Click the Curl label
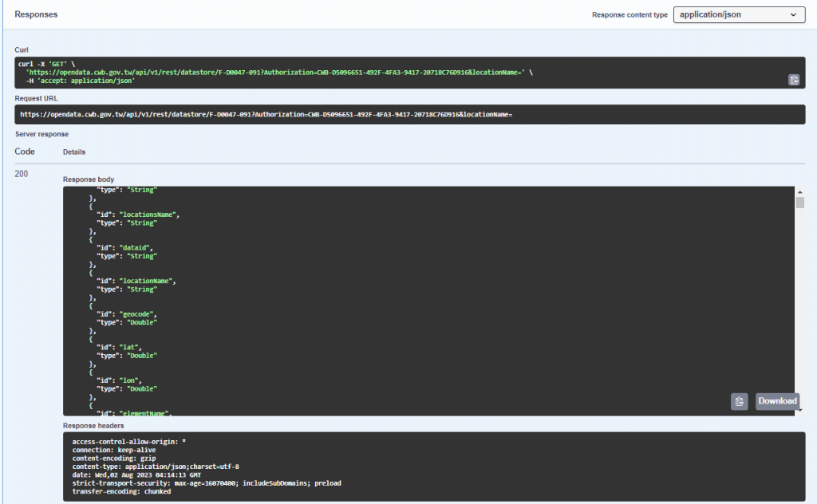Image resolution: width=817 pixels, height=504 pixels. tap(22, 50)
